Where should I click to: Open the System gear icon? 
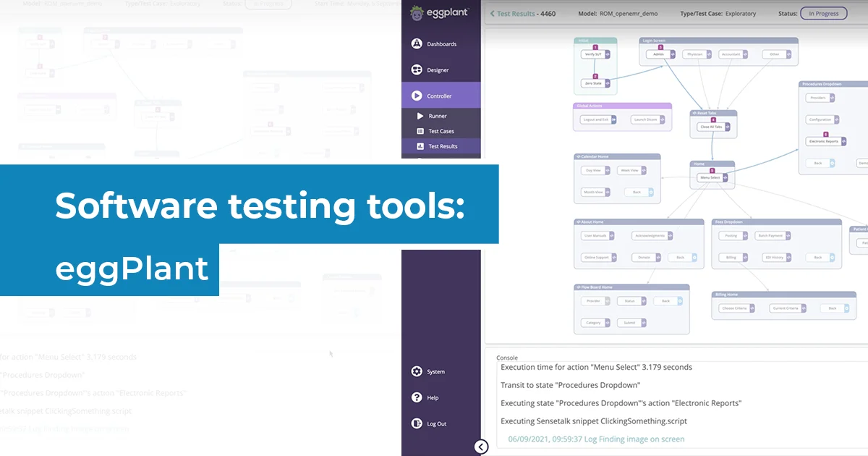pyautogui.click(x=417, y=371)
